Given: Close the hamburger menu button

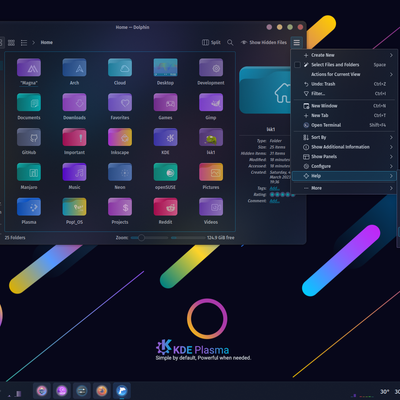Looking at the screenshot, I should point(296,42).
